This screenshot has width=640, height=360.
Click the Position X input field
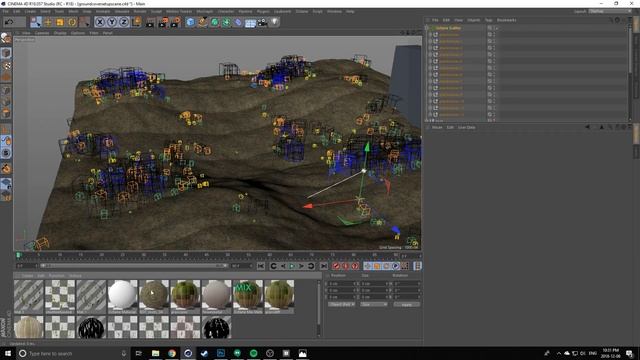pos(342,284)
